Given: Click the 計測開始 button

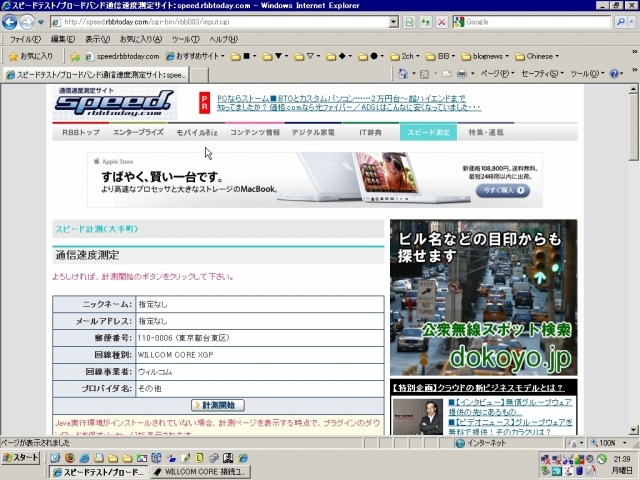Looking at the screenshot, I should pos(218,405).
